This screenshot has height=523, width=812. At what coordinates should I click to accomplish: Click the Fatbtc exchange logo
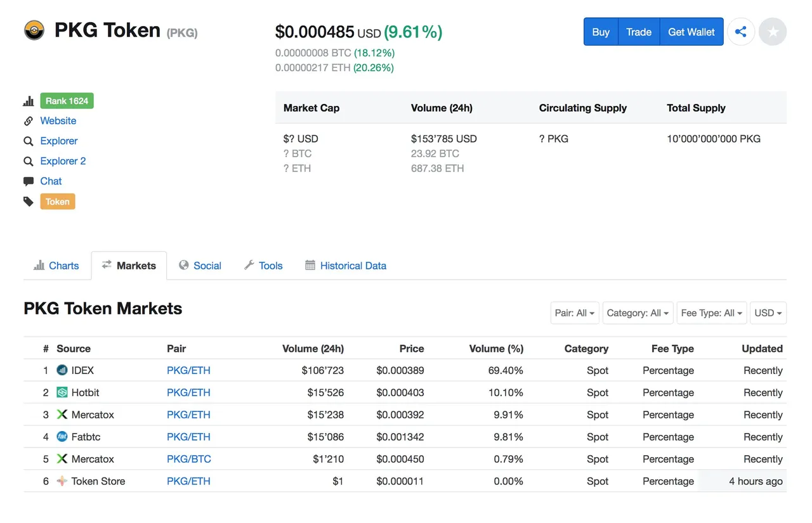pos(62,437)
